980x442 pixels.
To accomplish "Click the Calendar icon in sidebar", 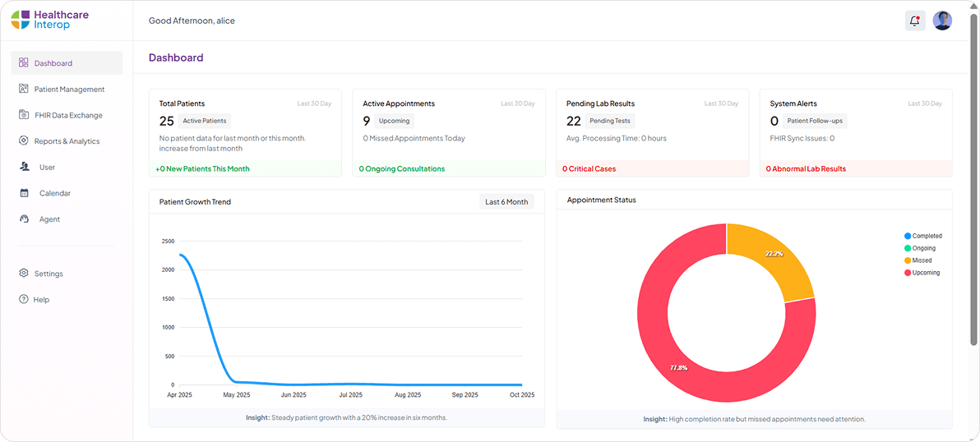I will tap(24, 193).
